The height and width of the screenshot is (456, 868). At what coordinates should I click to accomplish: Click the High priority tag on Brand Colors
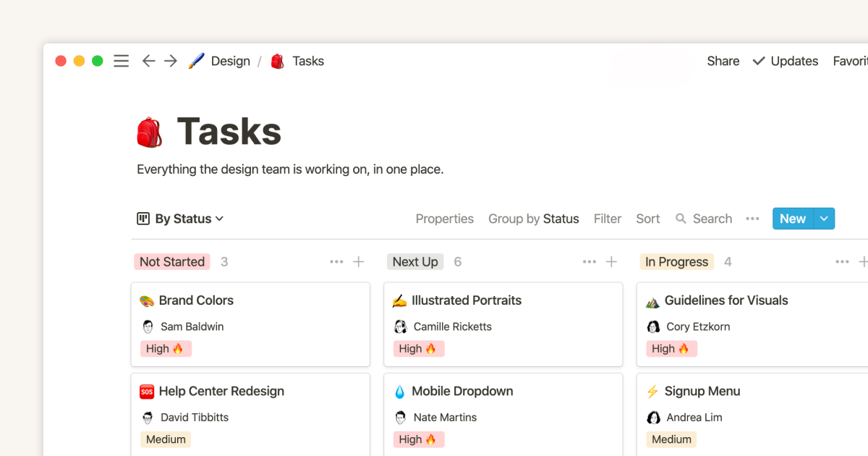pos(166,348)
